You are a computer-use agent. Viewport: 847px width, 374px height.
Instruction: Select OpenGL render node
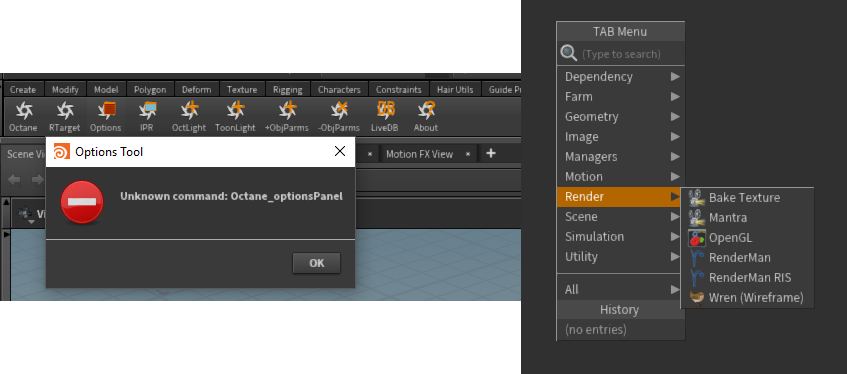pyautogui.click(x=747, y=238)
